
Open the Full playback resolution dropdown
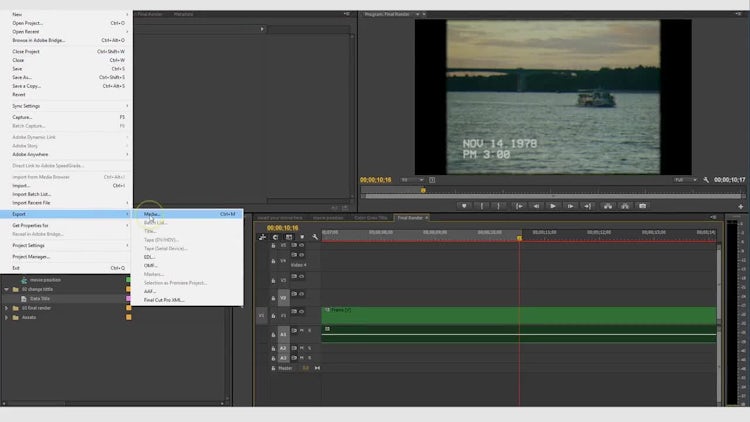685,180
